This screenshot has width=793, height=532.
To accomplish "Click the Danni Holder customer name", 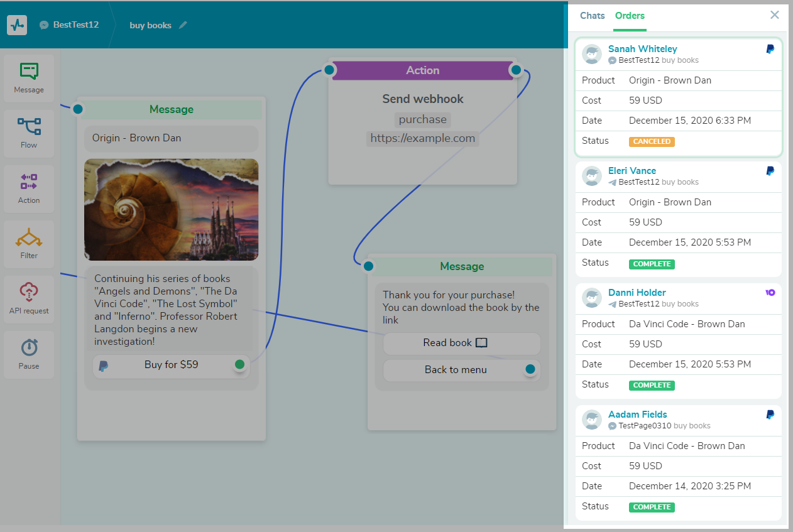I will [x=637, y=293].
